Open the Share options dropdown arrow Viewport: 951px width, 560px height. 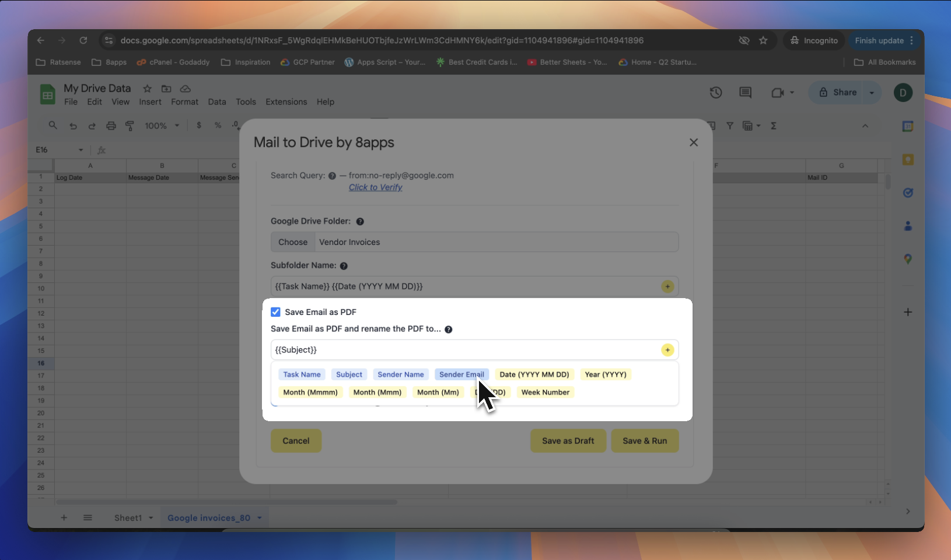(x=872, y=93)
